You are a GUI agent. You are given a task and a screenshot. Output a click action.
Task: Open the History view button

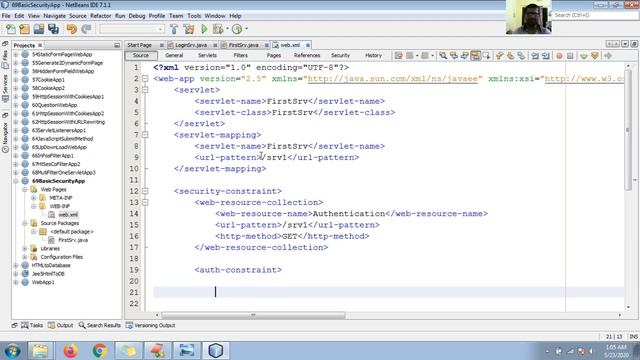point(373,56)
